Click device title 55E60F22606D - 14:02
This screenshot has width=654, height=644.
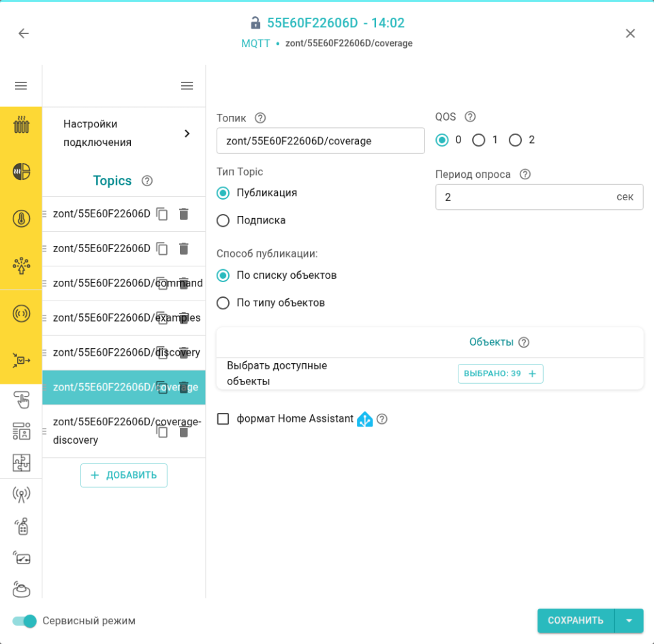[x=336, y=23]
